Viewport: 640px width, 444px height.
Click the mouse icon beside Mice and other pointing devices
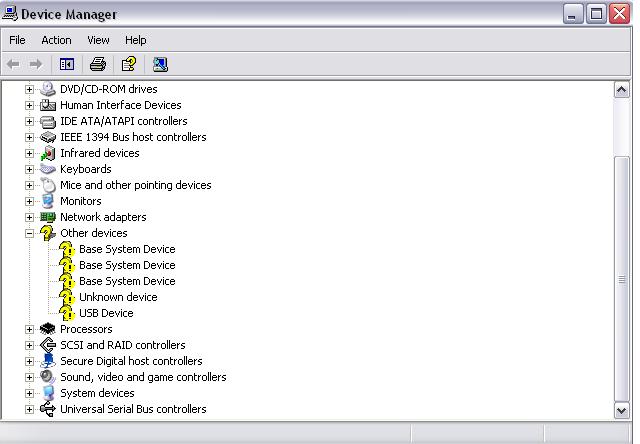[x=48, y=185]
